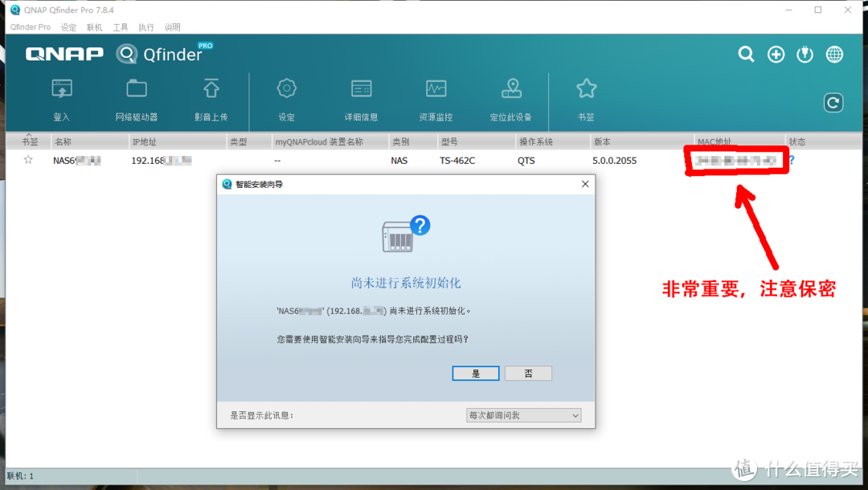The height and width of the screenshot is (490, 868).
Task: Select the TS-462C model cell
Action: [x=457, y=161]
